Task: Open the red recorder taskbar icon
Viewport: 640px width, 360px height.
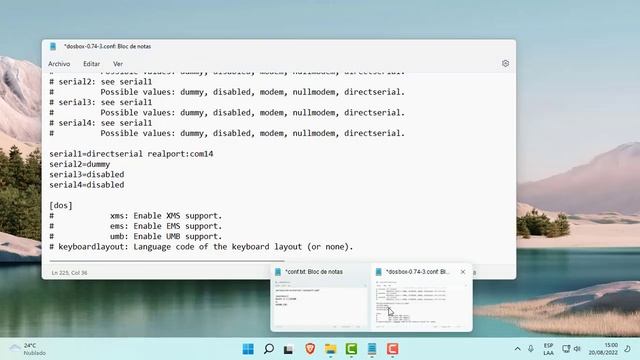Action: click(x=392, y=349)
